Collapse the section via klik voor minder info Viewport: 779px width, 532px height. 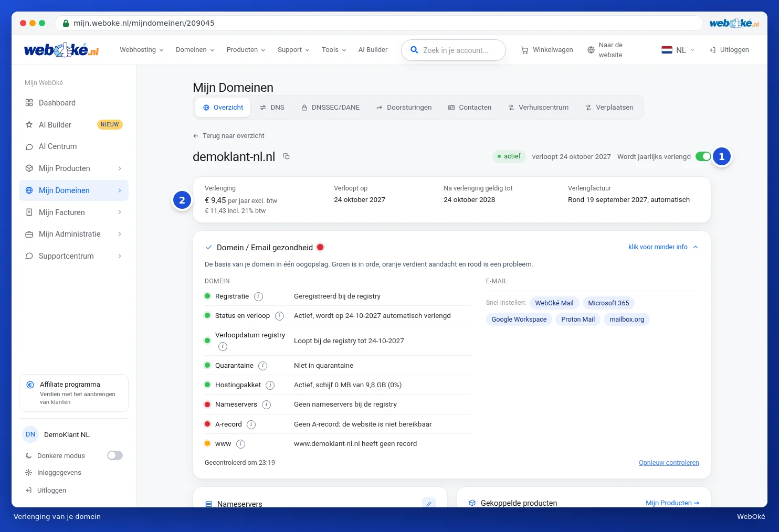[x=663, y=247]
